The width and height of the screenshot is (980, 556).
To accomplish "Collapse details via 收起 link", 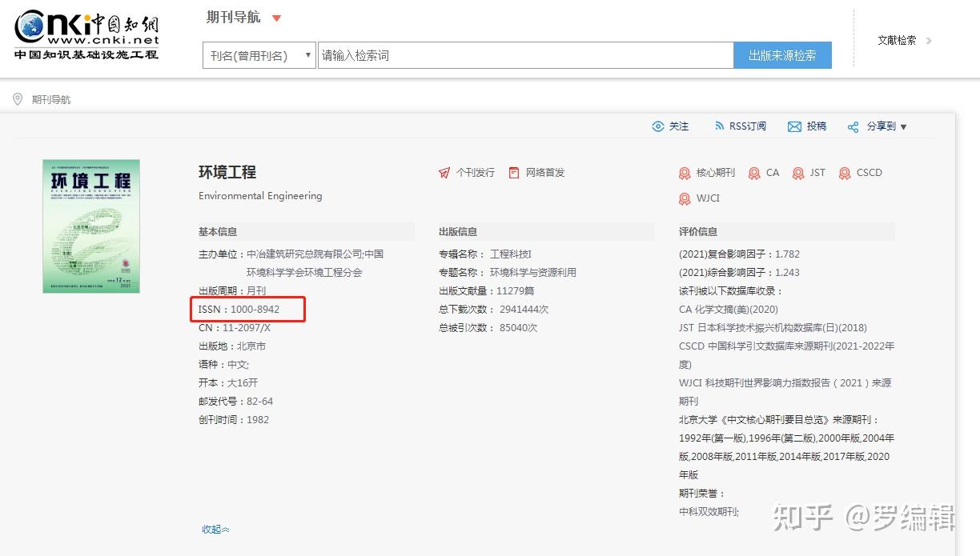I will pyautogui.click(x=215, y=530).
